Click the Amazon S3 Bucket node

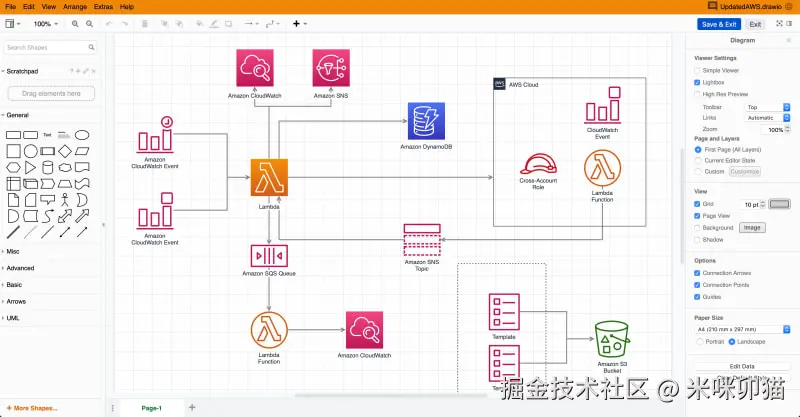612,339
